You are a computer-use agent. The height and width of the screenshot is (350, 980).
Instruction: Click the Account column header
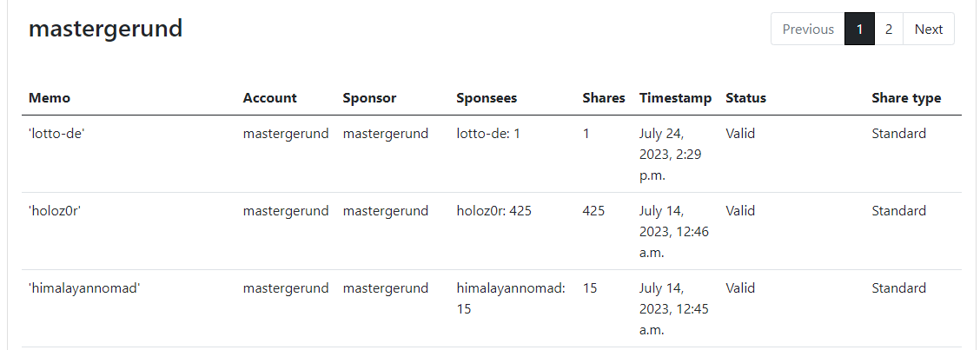tap(270, 98)
